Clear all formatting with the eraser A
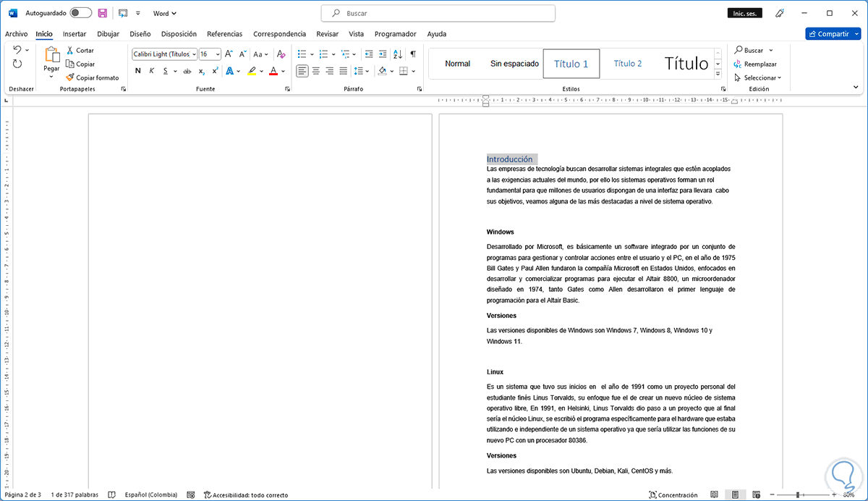The height and width of the screenshot is (501, 868). 281,54
